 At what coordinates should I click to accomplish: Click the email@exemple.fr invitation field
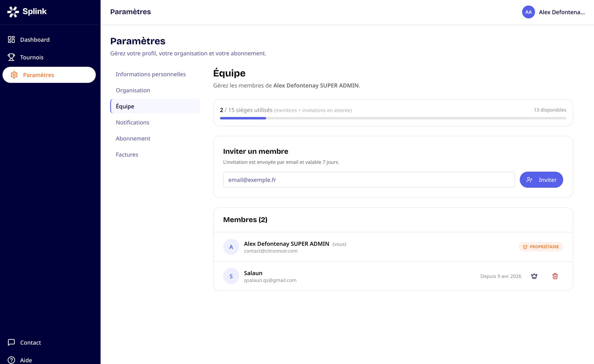coord(369,180)
